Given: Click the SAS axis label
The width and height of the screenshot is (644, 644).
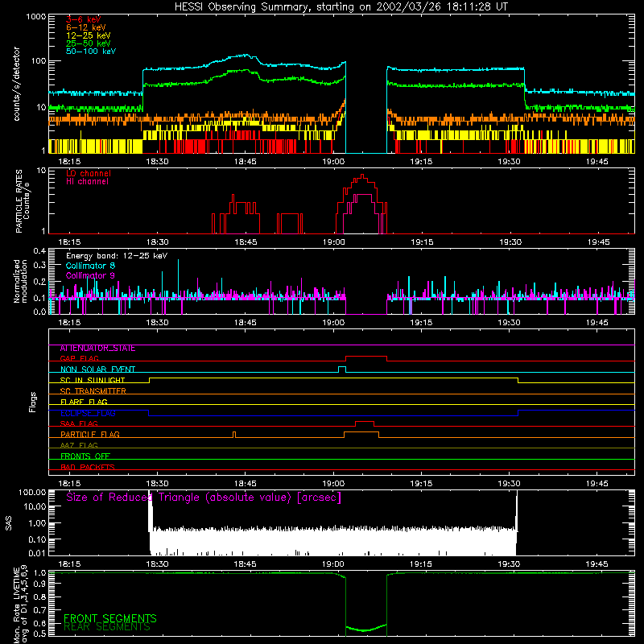Looking at the screenshot, I should point(9,523).
